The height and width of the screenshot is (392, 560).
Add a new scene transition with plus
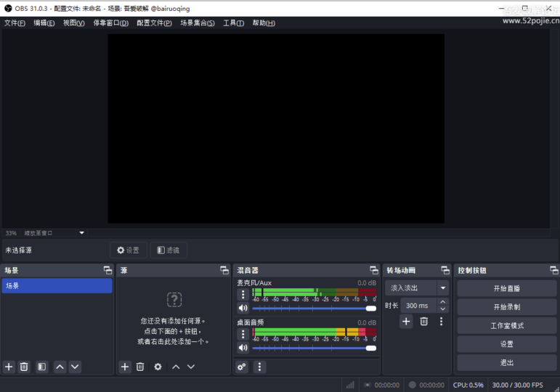pos(406,322)
